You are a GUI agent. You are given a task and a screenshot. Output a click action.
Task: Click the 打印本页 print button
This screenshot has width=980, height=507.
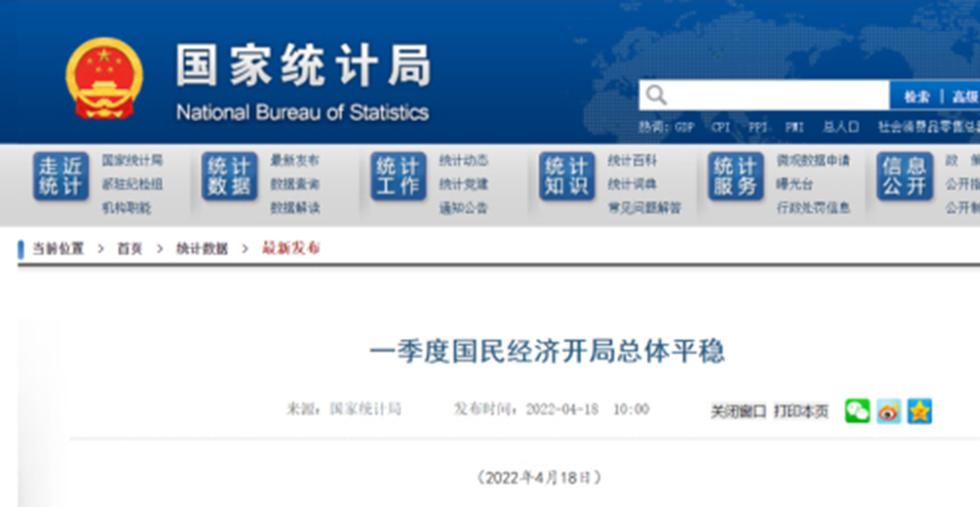[801, 412]
